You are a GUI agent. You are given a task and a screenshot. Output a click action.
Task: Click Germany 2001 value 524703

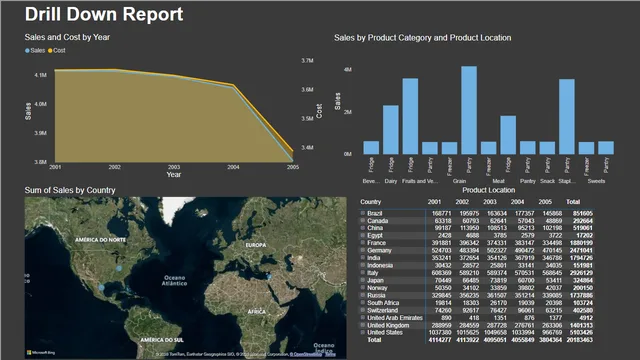pos(442,250)
